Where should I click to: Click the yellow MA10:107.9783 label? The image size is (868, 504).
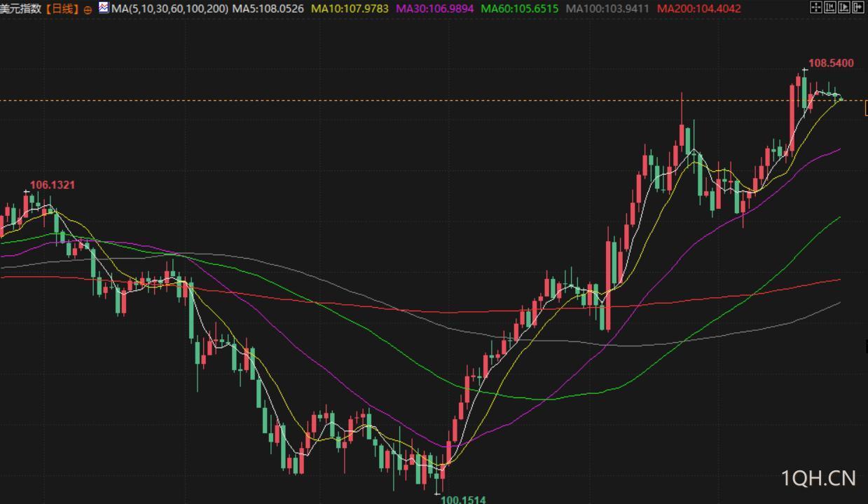tap(350, 9)
